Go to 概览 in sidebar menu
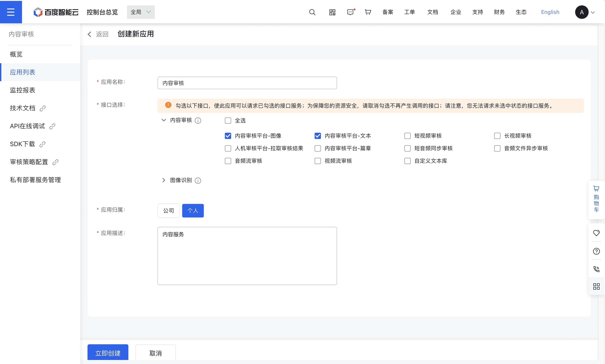605x364 pixels. coord(16,54)
